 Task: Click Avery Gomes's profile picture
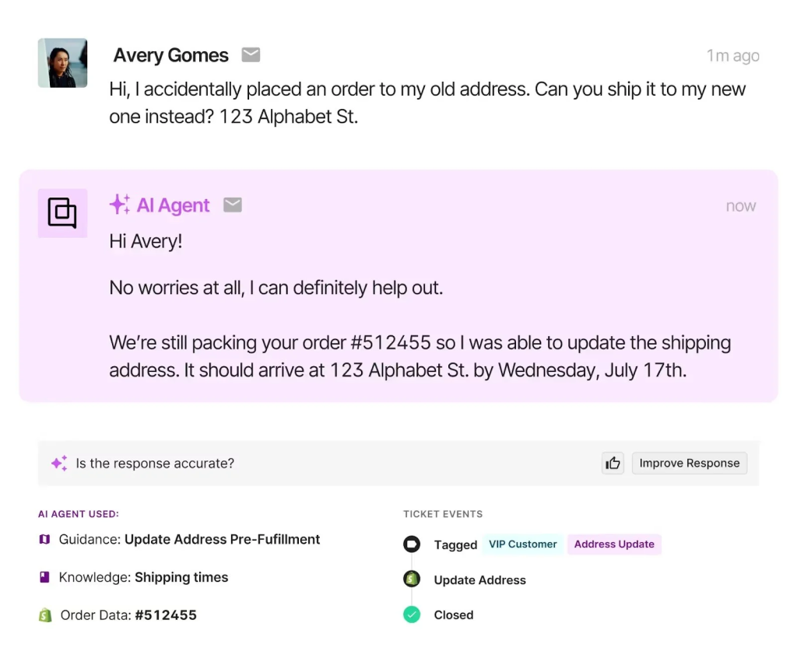[x=62, y=63]
